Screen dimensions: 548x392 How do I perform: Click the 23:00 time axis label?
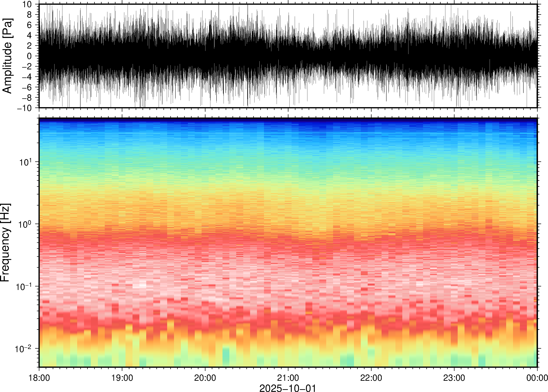pyautogui.click(x=454, y=378)
